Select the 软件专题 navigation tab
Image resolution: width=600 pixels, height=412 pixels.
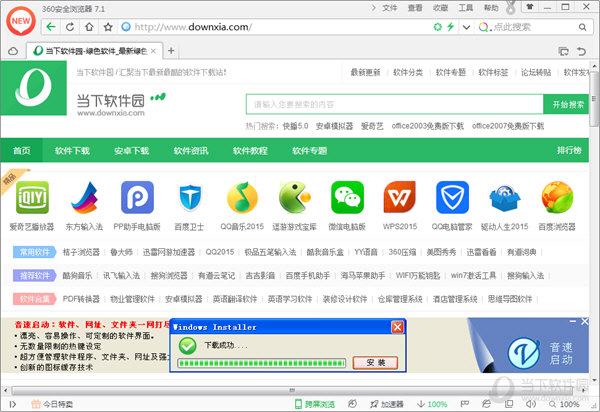310,151
